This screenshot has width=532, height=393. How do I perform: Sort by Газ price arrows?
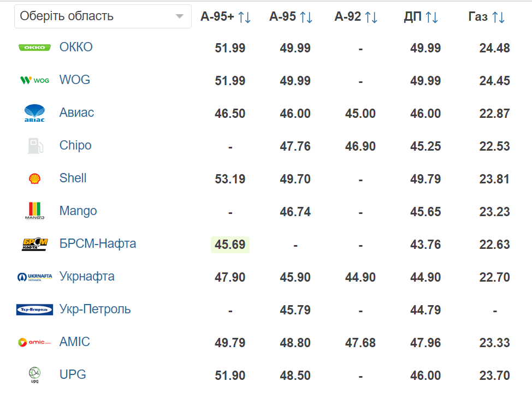click(x=499, y=17)
